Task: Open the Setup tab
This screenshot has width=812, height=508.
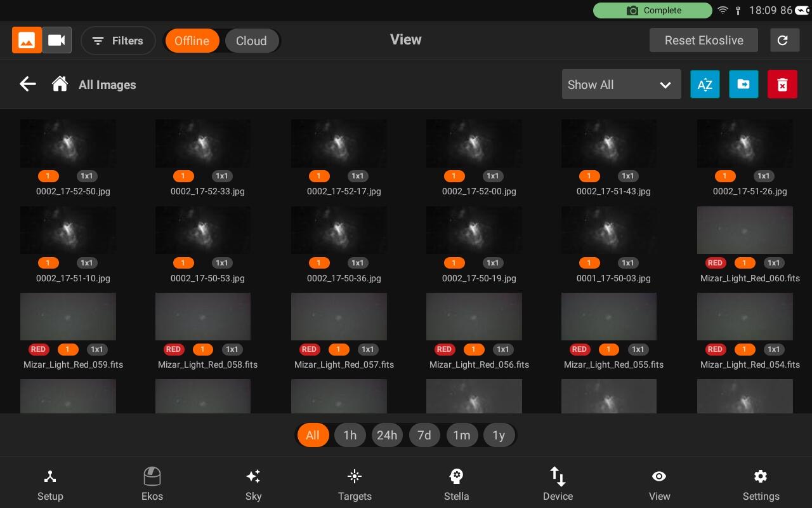Action: tap(50, 485)
